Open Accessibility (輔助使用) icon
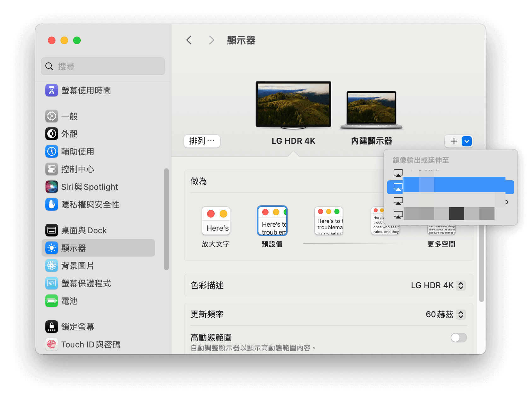Viewport: 532px width, 401px height. pos(52,152)
